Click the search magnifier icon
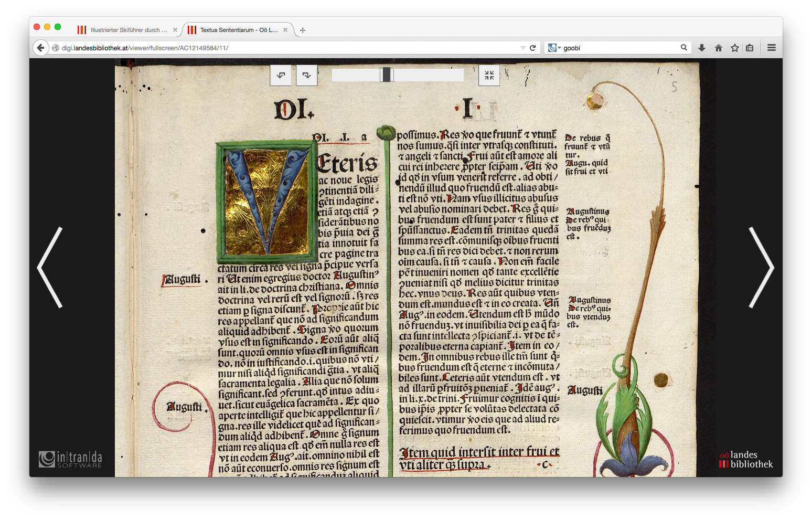The height and width of the screenshot is (519, 812). [x=684, y=47]
